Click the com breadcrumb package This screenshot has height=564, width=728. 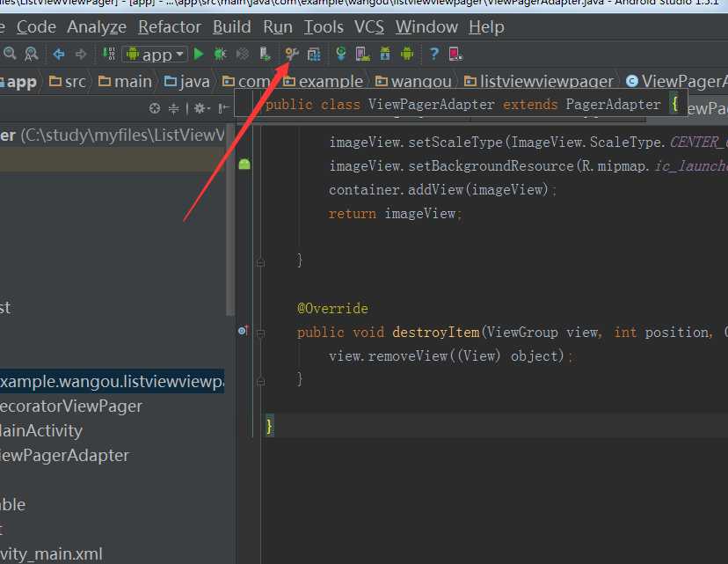[x=246, y=82]
